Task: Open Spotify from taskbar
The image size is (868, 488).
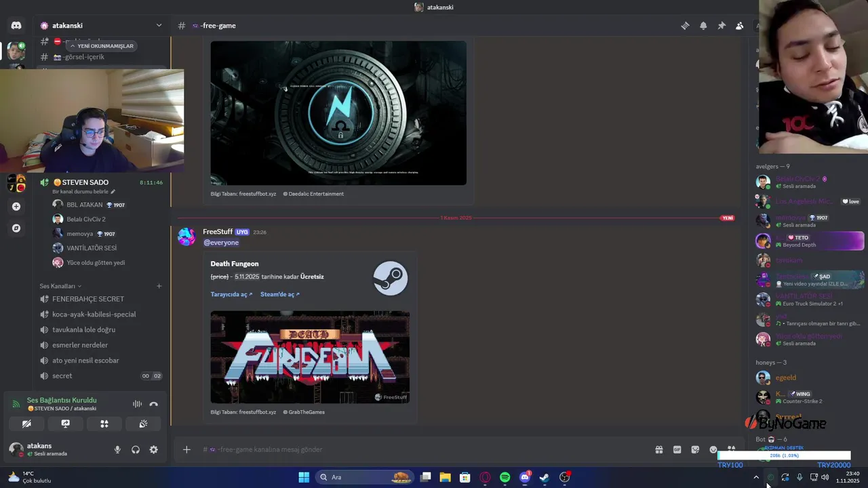Action: pyautogui.click(x=505, y=477)
